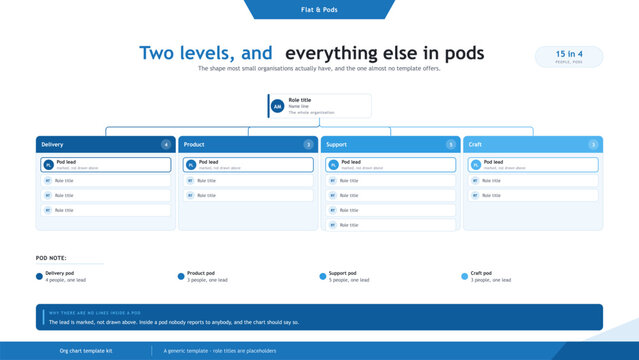
Task: Click 'marked, not drawn above' in Delivery pod
Action: click(x=77, y=168)
